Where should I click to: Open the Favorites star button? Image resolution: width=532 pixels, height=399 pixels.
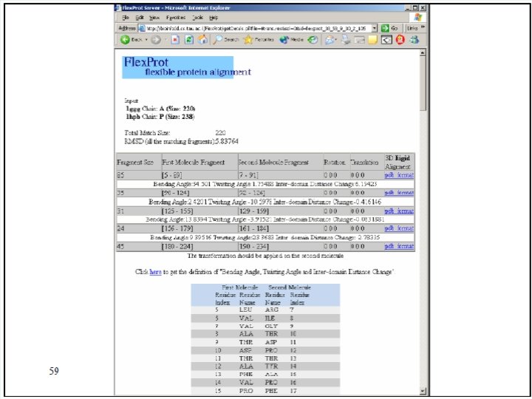tap(259, 40)
